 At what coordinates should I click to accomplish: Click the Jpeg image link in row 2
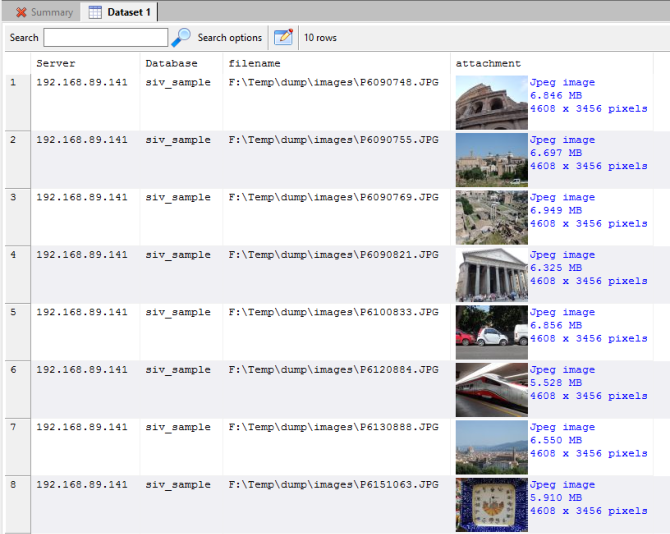coord(562,141)
